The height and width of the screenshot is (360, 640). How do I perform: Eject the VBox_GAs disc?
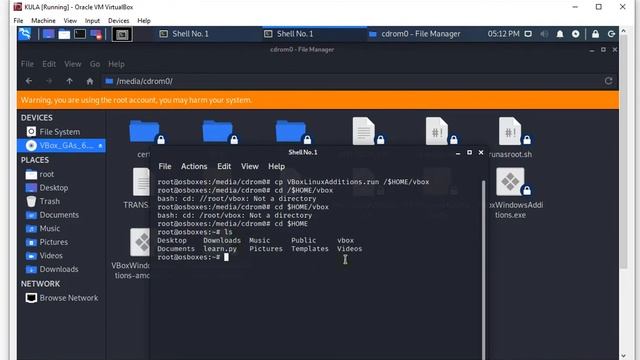100,146
